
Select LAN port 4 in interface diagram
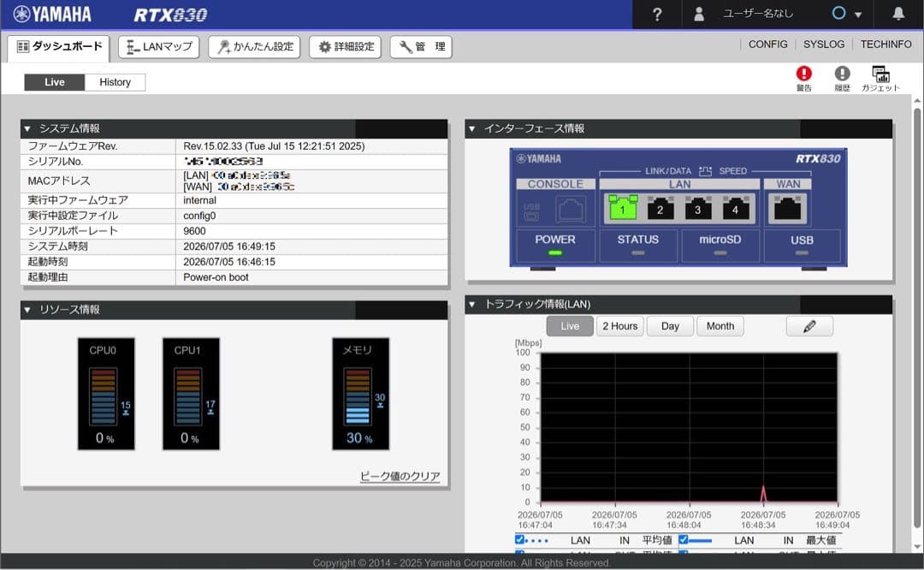[736, 207]
